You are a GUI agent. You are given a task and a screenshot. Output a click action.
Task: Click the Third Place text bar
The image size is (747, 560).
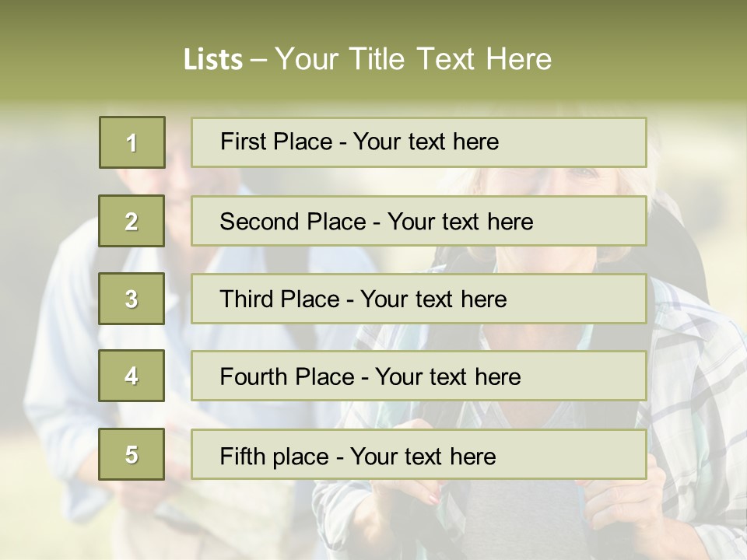[419, 299]
